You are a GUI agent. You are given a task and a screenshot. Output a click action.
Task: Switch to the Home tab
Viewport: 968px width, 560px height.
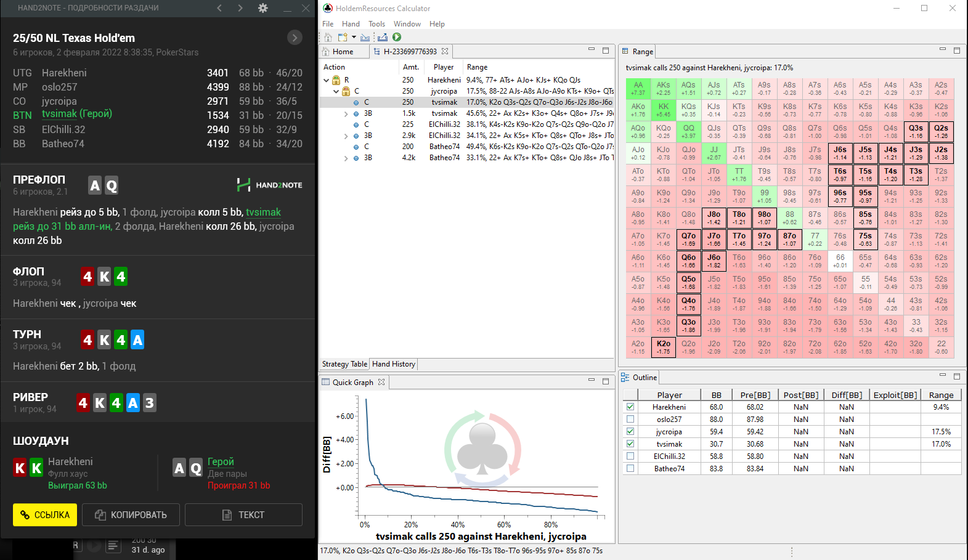pos(343,52)
